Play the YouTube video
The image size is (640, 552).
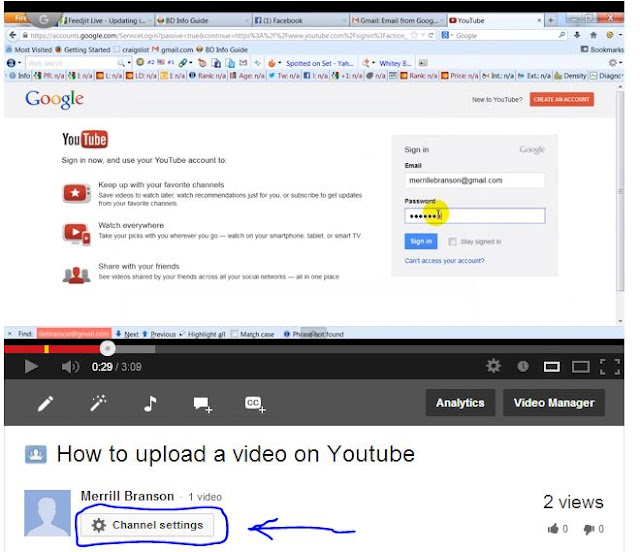click(x=31, y=366)
